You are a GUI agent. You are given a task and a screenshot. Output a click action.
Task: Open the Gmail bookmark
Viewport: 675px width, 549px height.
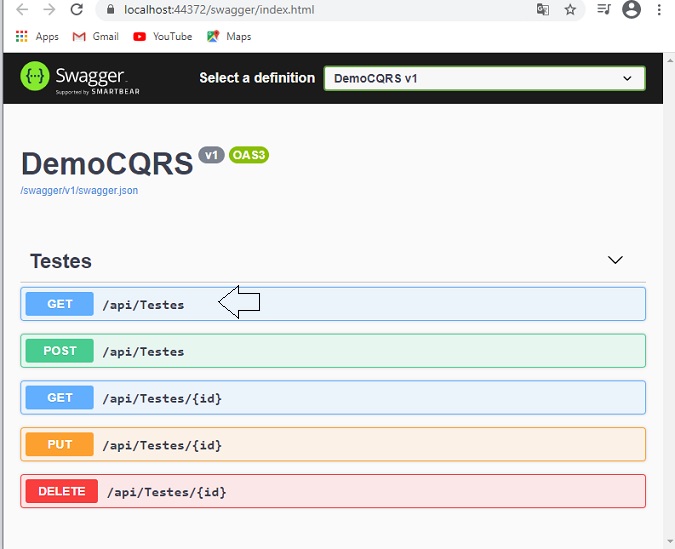pyautogui.click(x=96, y=37)
